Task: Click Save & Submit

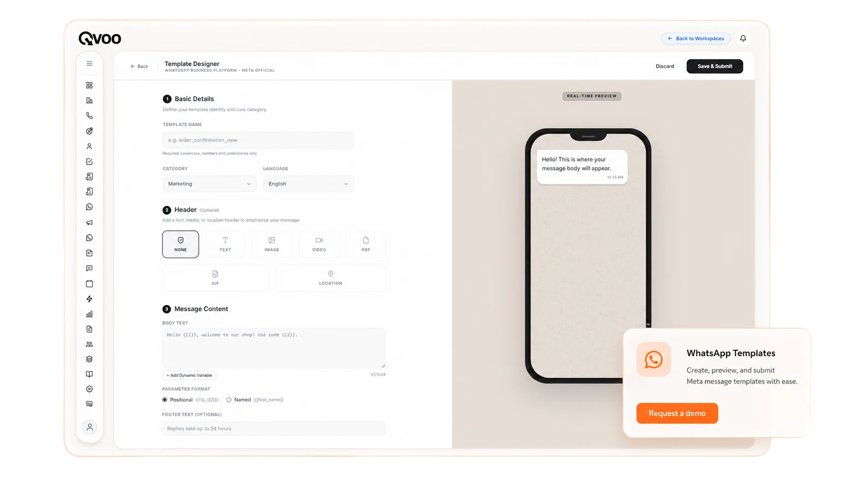Action: coord(715,66)
